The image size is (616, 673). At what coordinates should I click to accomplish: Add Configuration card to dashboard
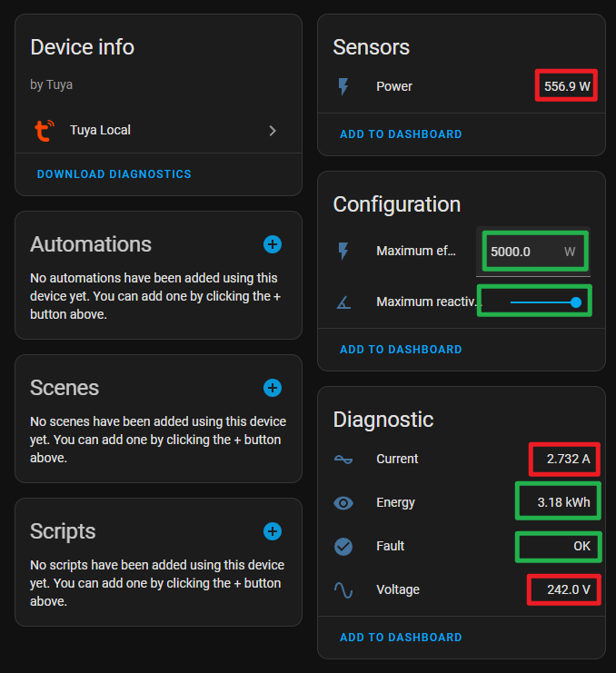coord(401,350)
